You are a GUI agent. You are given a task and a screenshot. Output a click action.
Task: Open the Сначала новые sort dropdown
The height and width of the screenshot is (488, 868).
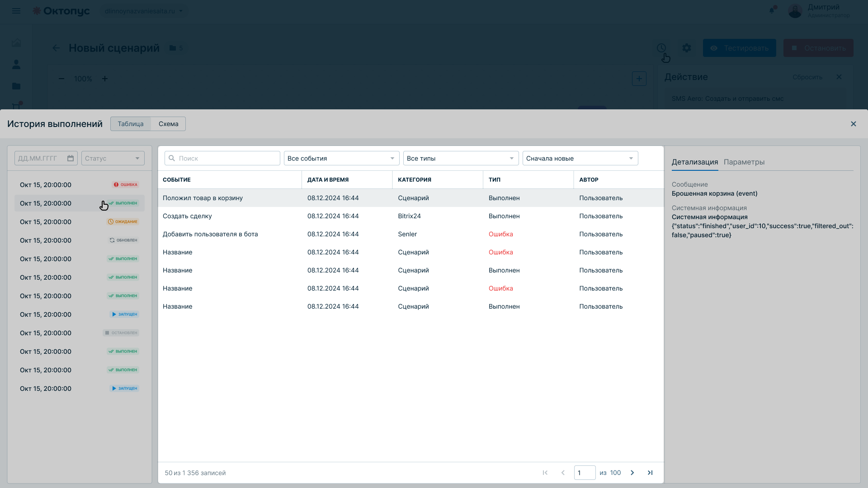580,158
